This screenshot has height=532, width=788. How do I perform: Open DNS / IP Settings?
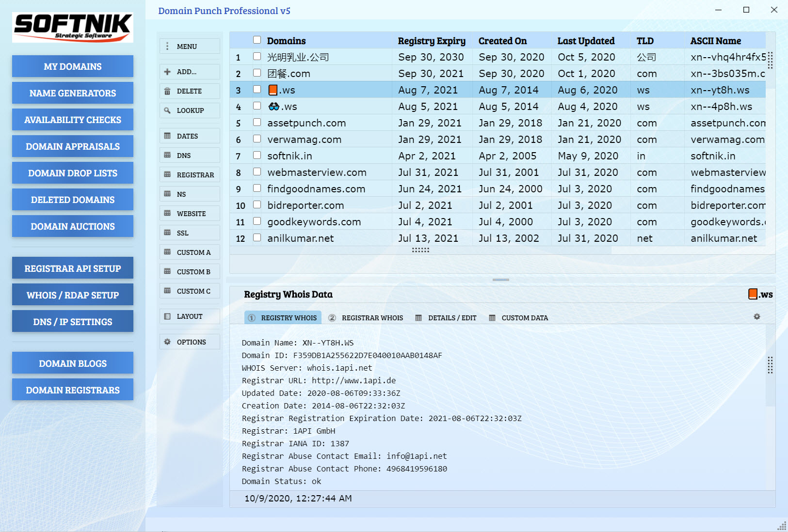pyautogui.click(x=73, y=322)
